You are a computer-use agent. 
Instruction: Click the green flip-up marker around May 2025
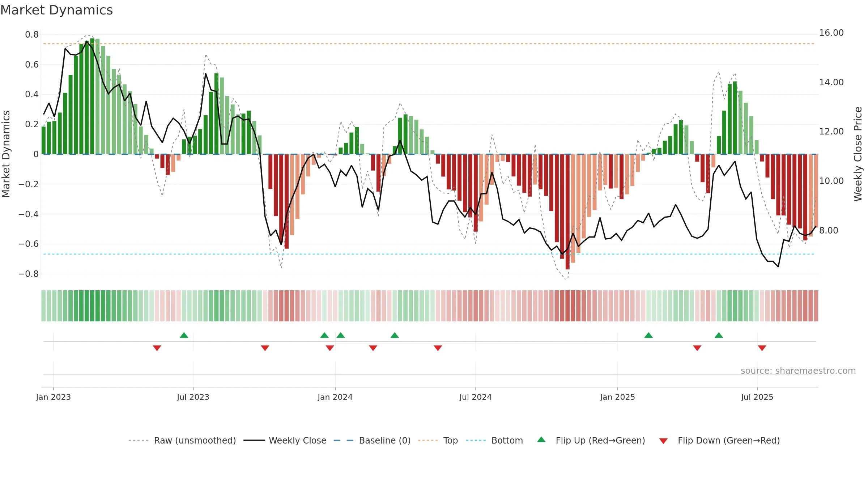pos(719,335)
